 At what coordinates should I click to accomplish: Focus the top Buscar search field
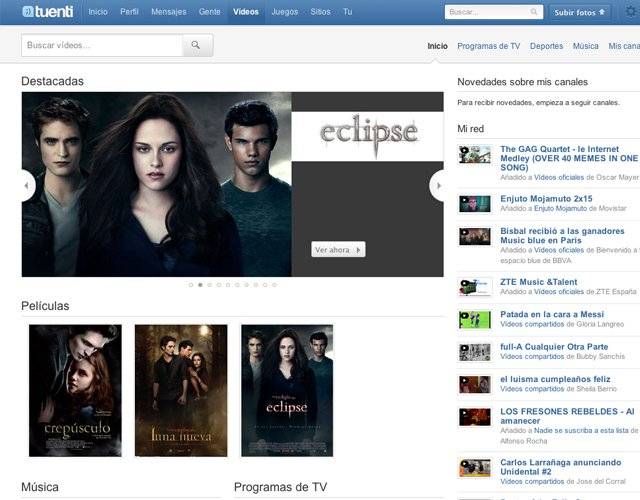pyautogui.click(x=493, y=12)
